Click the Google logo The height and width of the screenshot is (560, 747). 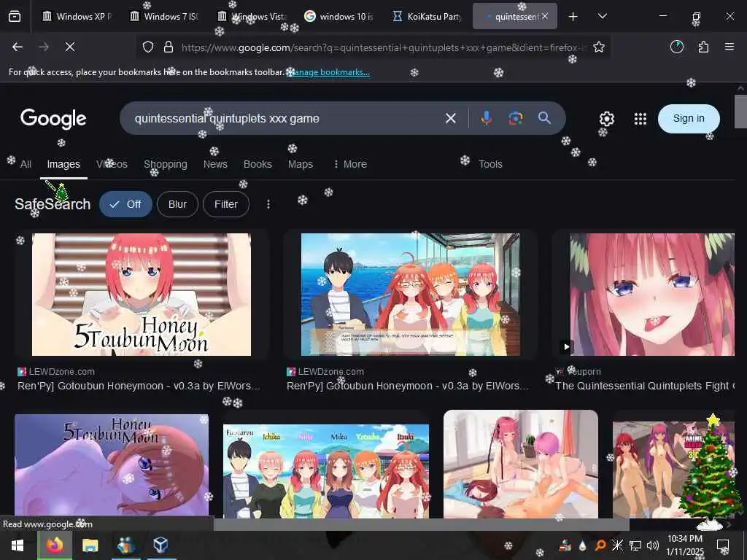53,119
